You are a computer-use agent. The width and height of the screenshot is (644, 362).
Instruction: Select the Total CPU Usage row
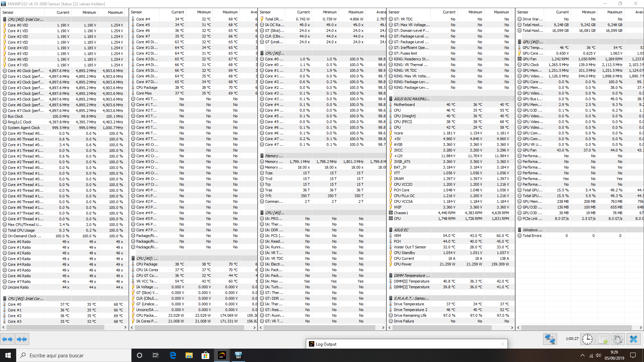(x=21, y=230)
